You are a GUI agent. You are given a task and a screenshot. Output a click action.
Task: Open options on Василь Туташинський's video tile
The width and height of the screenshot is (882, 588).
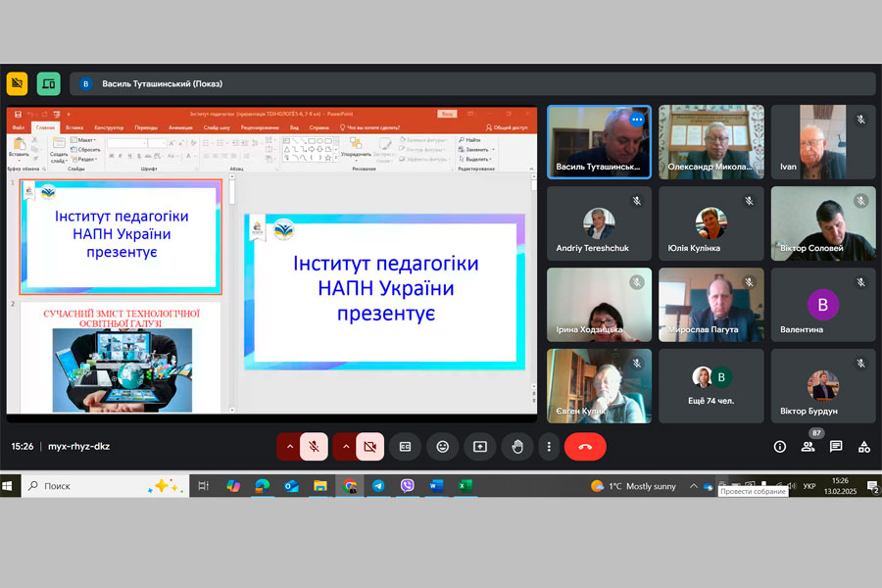pos(637,120)
